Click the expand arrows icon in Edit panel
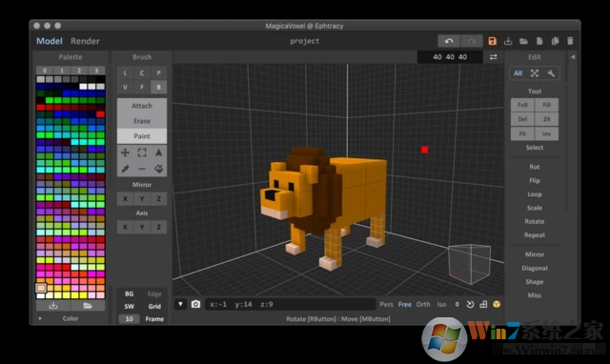610x364 pixels. 535,73
